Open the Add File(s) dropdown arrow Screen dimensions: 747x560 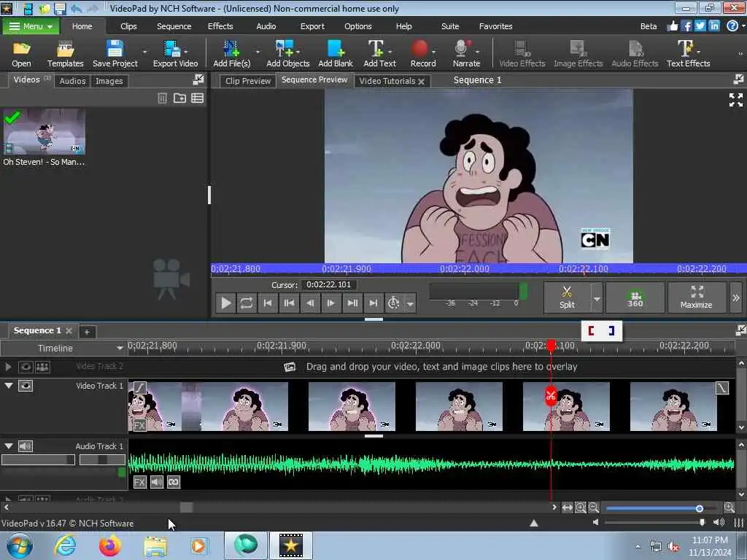pyautogui.click(x=258, y=51)
